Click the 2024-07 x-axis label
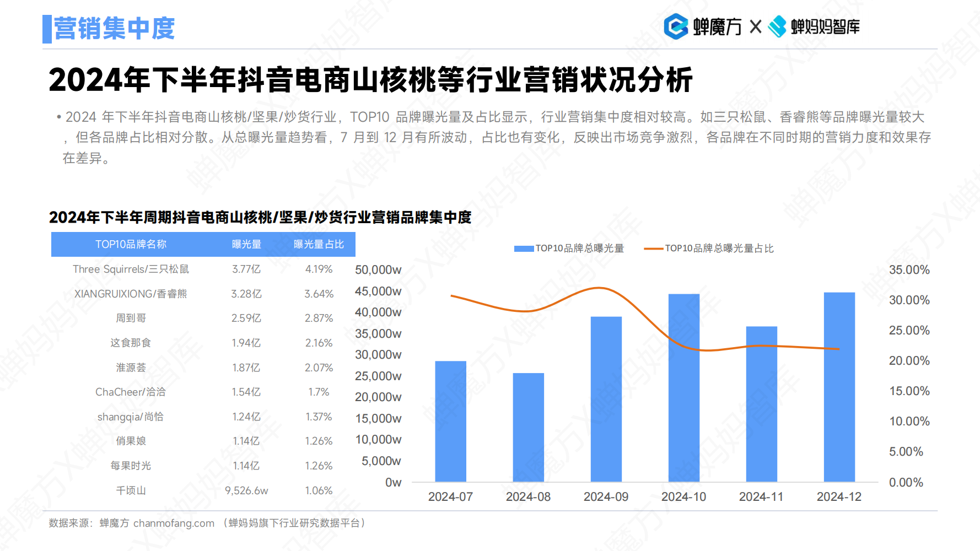 pyautogui.click(x=450, y=496)
